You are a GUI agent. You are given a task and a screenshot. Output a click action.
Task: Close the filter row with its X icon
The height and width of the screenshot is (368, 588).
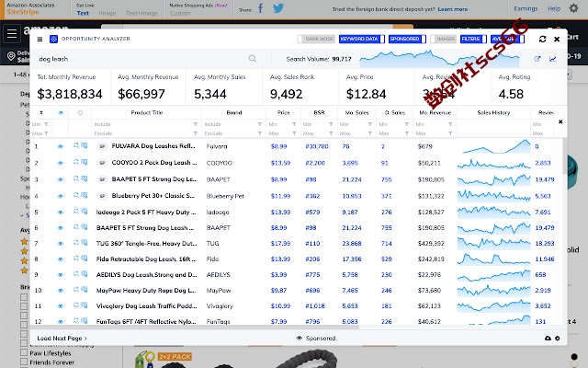coord(560,121)
